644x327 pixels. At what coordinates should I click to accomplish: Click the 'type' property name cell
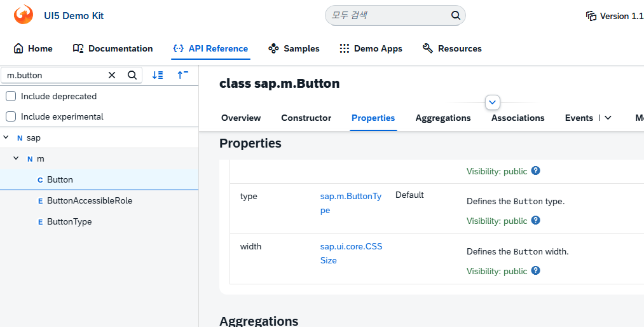[x=249, y=197]
